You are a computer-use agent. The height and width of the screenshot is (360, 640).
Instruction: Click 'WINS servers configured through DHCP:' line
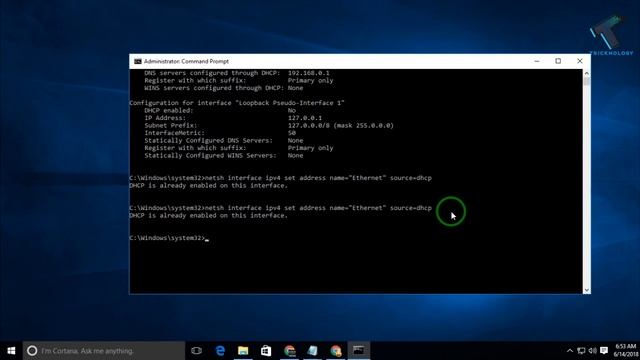pos(224,88)
